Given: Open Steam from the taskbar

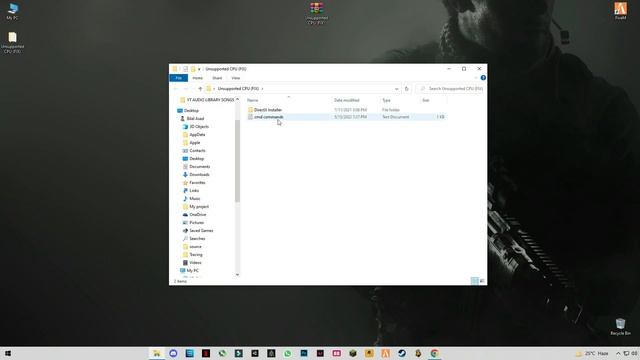Looking at the screenshot, I should [402, 353].
